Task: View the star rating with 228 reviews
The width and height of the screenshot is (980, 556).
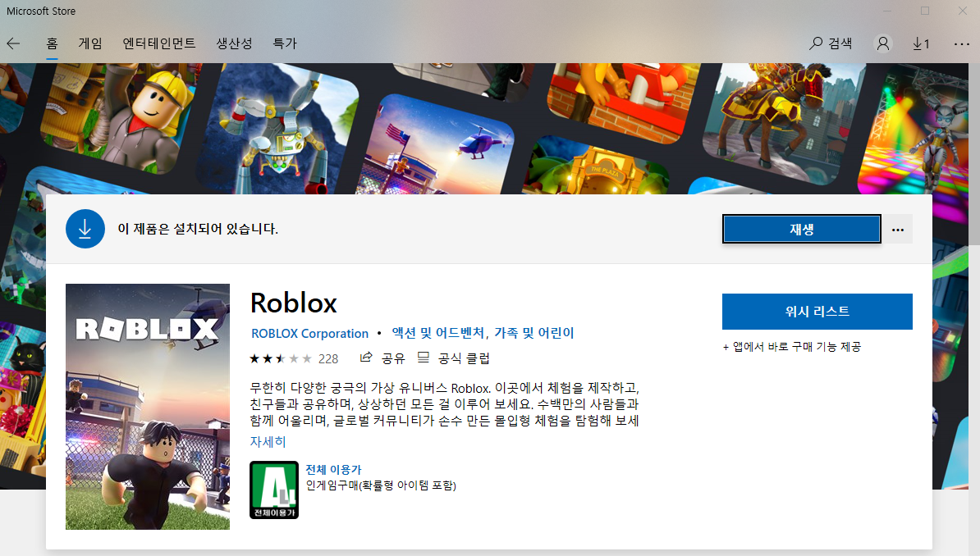Action: 294,358
